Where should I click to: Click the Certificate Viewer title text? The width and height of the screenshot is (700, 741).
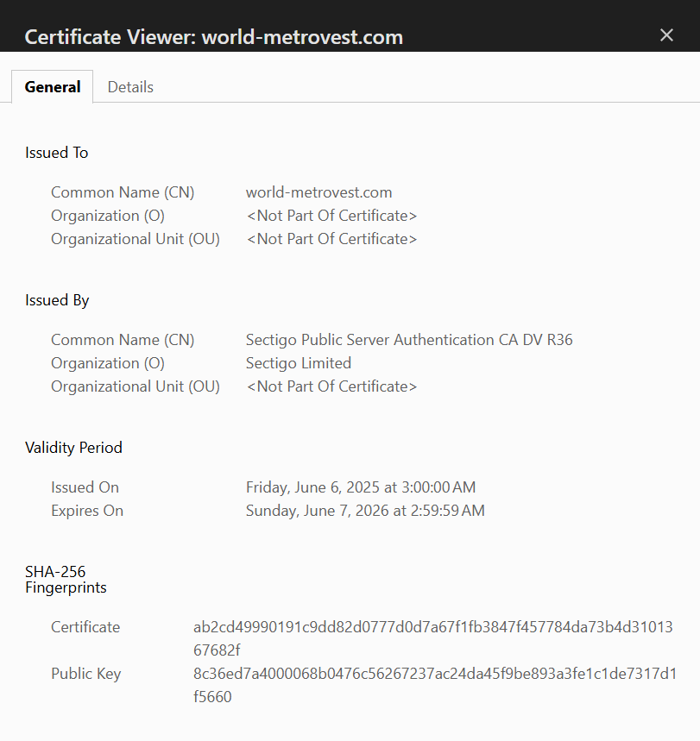point(214,37)
